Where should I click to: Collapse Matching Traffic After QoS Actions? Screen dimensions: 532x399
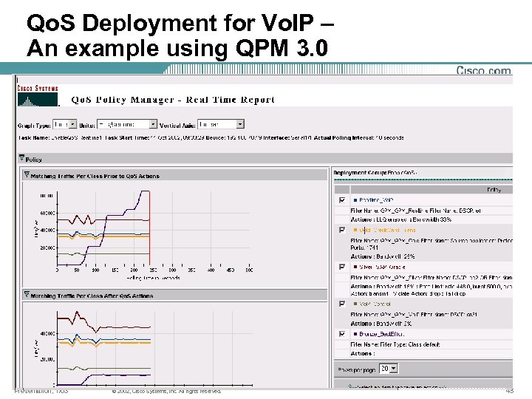coord(27,295)
